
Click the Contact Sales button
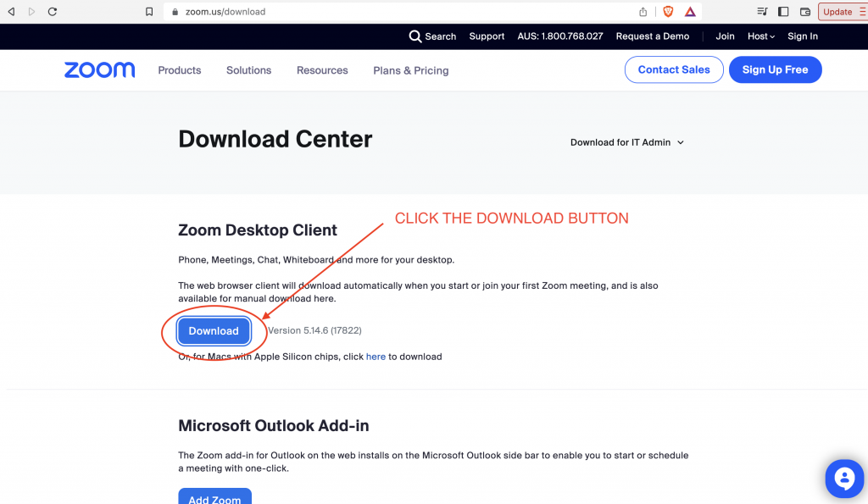674,69
